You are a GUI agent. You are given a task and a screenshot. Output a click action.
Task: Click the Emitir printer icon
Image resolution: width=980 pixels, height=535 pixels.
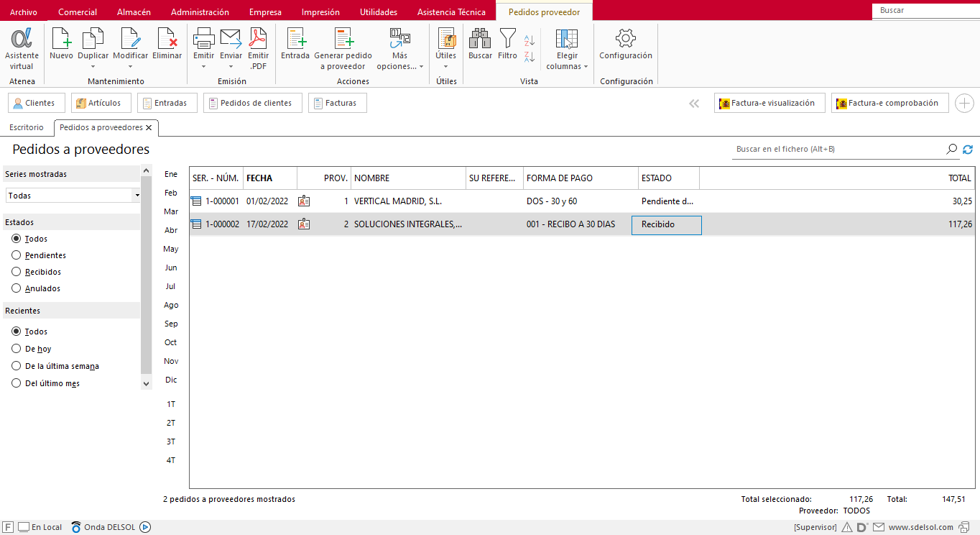(x=203, y=39)
